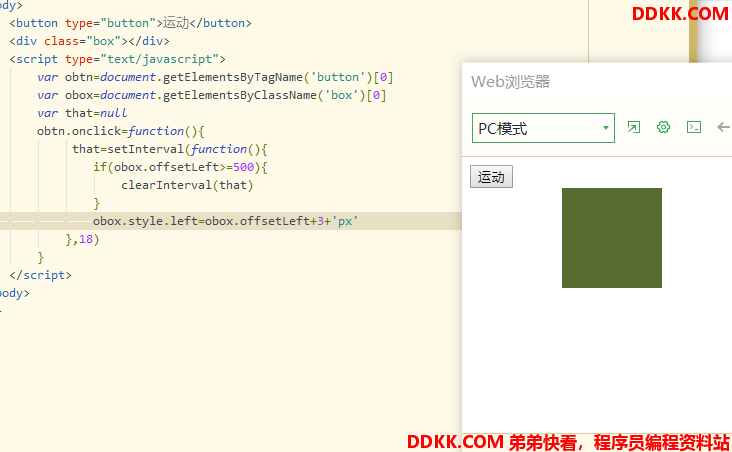This screenshot has height=452, width=732.
Task: Click the <button type="button"> line
Action: (x=130, y=23)
